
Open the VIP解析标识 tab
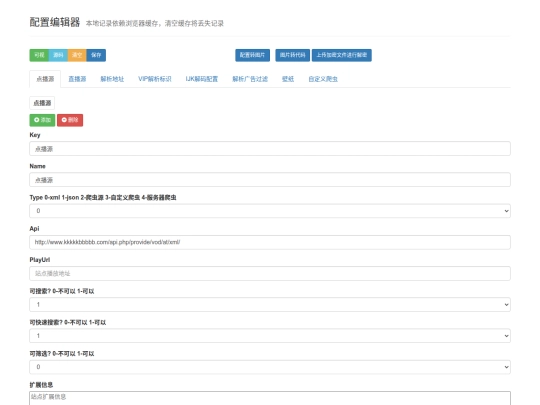[x=155, y=79]
